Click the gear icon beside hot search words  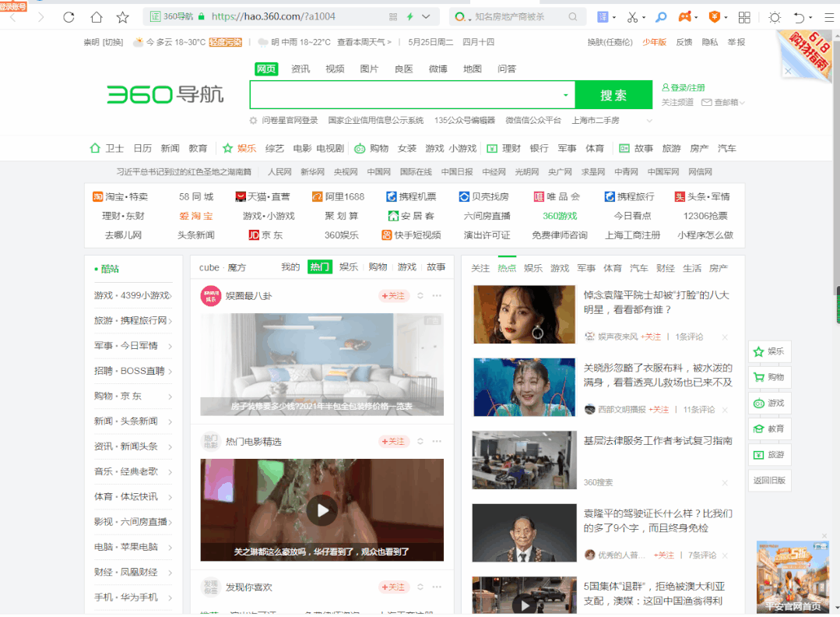point(253,121)
